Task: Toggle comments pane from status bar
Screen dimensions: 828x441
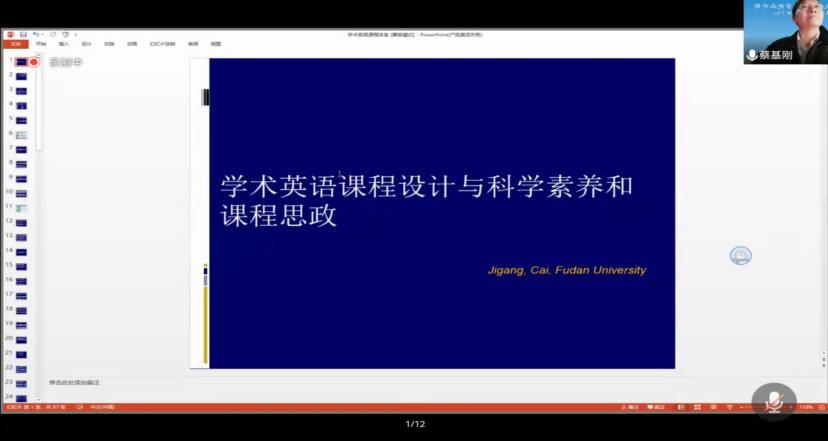Action: (655, 407)
